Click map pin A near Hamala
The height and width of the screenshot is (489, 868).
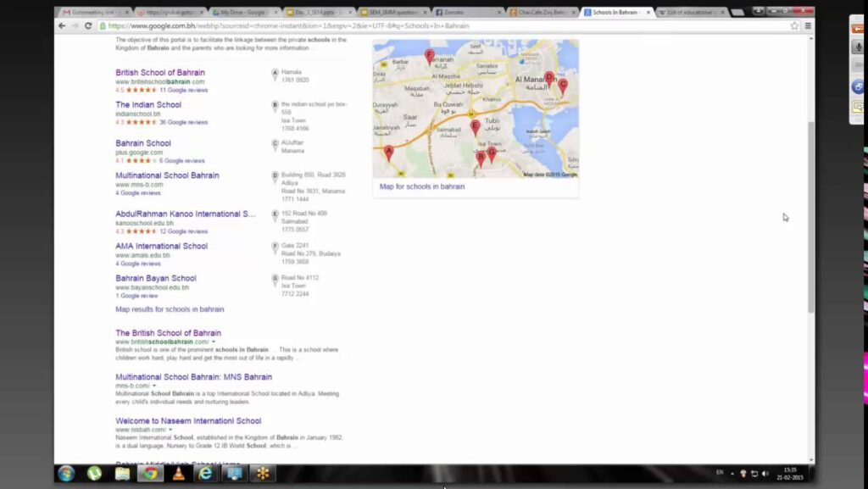(x=388, y=153)
